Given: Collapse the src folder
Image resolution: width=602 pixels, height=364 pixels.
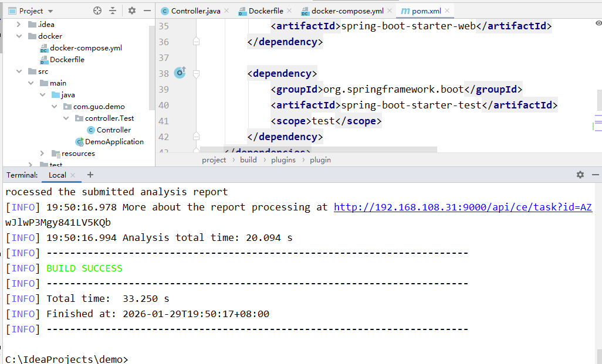Looking at the screenshot, I should 19,72.
